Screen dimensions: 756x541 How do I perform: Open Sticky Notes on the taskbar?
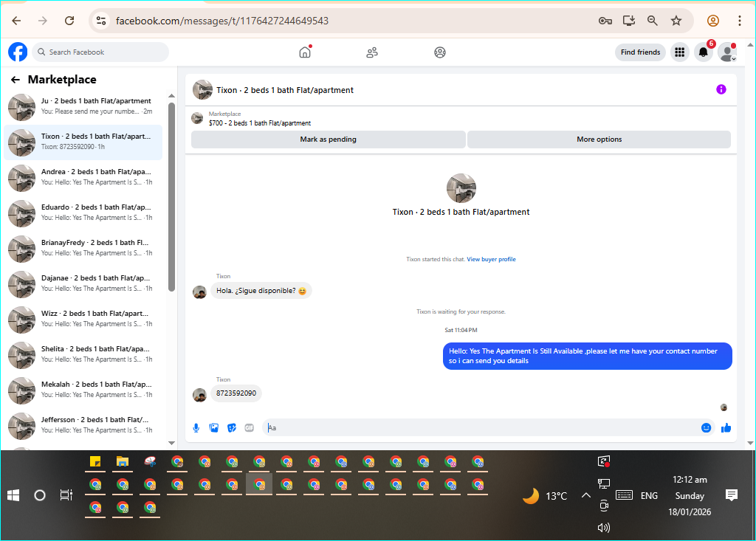pos(95,462)
